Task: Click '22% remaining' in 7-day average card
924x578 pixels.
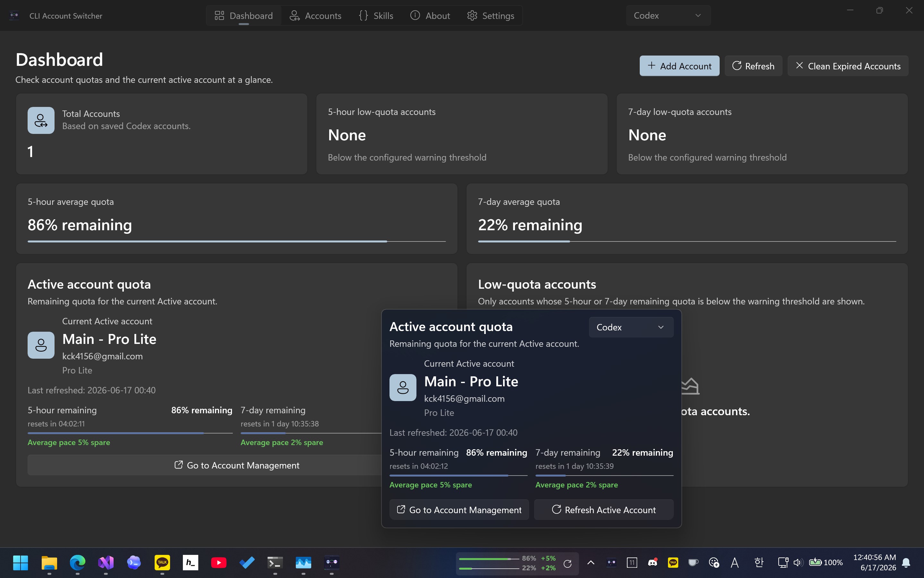Action: [x=530, y=225]
